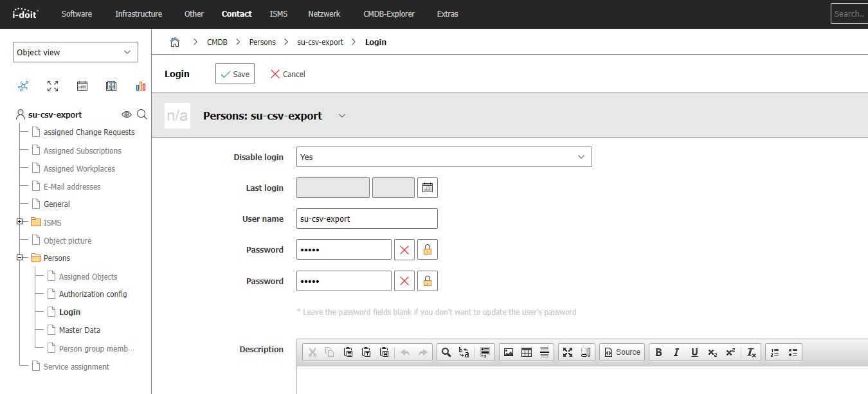Screen dimensions: 868x394
Task: Open the Infrastructure menu
Action: point(138,13)
